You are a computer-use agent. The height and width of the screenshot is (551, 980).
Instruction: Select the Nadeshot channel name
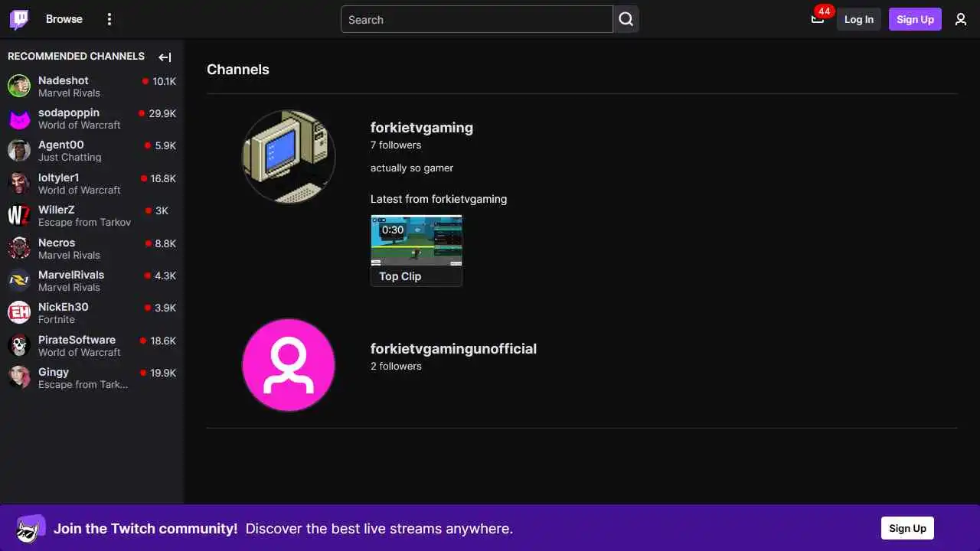point(64,80)
